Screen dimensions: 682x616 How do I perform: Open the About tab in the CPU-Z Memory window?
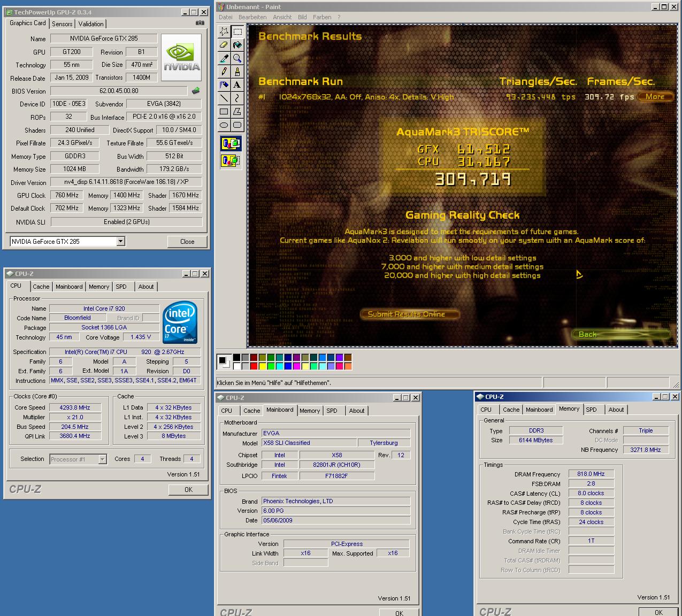pos(616,410)
